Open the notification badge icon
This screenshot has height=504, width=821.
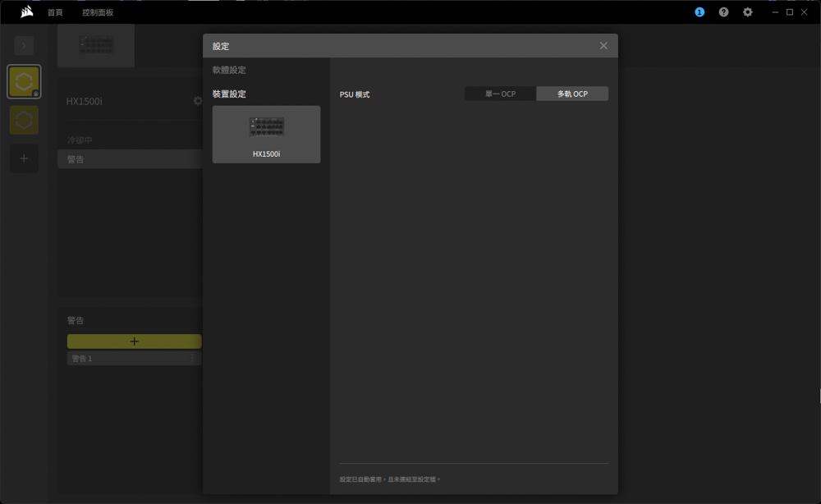(x=699, y=12)
